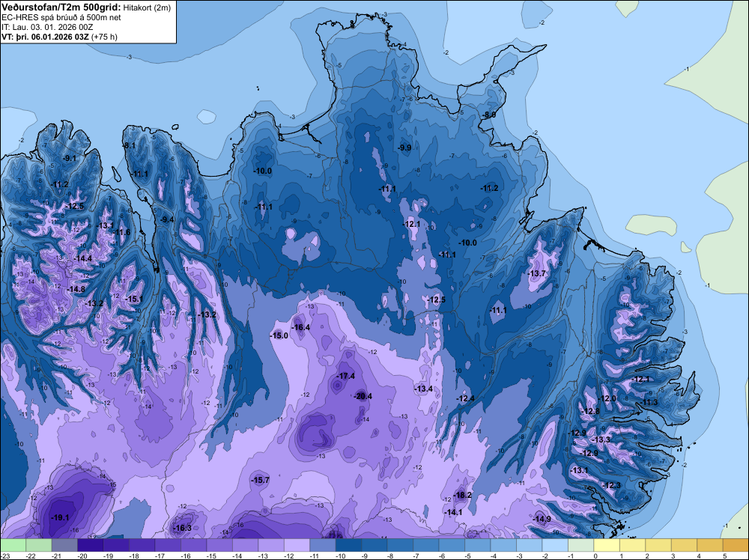This screenshot has width=749, height=560.
Task: Click the legend swatch labelled -15
Action: tap(219, 545)
